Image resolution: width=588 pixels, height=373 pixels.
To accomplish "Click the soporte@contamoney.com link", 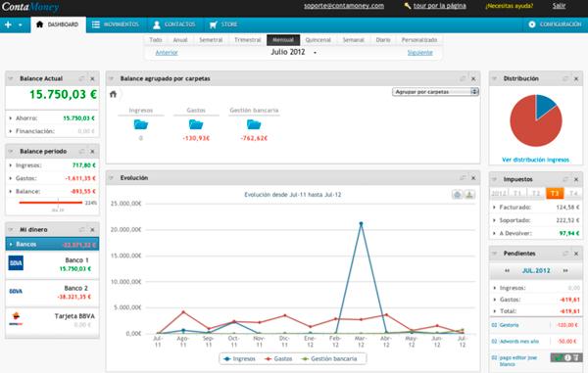I will [344, 6].
